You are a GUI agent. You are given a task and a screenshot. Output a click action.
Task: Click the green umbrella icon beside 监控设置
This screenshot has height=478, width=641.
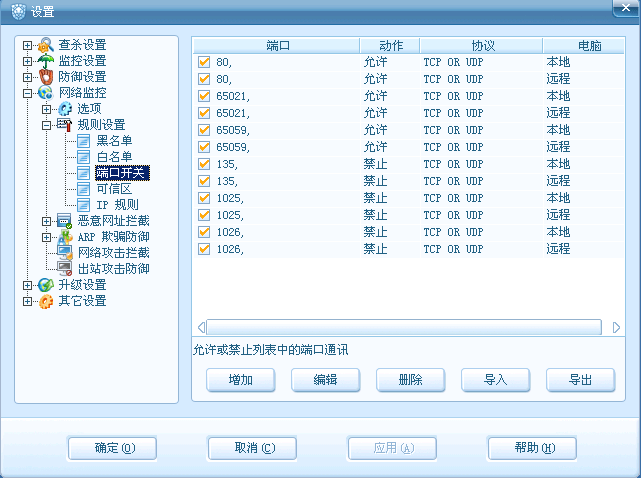46,61
